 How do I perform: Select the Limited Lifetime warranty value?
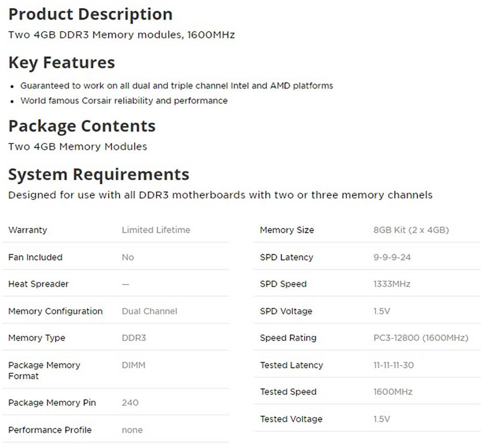click(156, 230)
